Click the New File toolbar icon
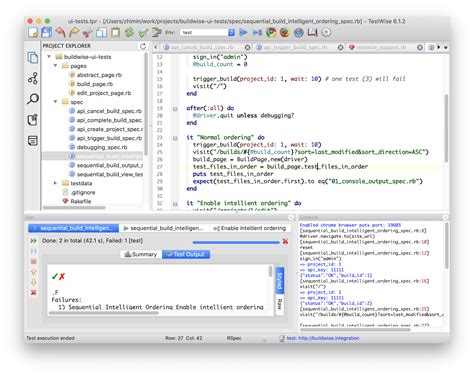Image resolution: width=474 pixels, height=375 pixels. (33, 32)
